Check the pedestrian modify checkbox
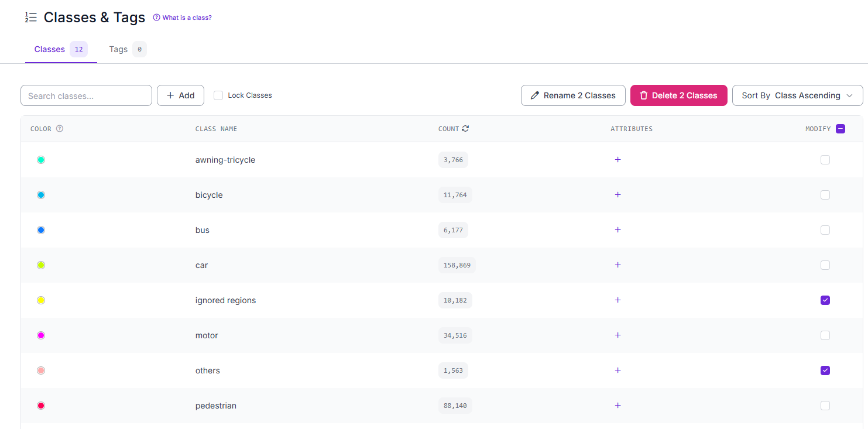 pyautogui.click(x=825, y=406)
